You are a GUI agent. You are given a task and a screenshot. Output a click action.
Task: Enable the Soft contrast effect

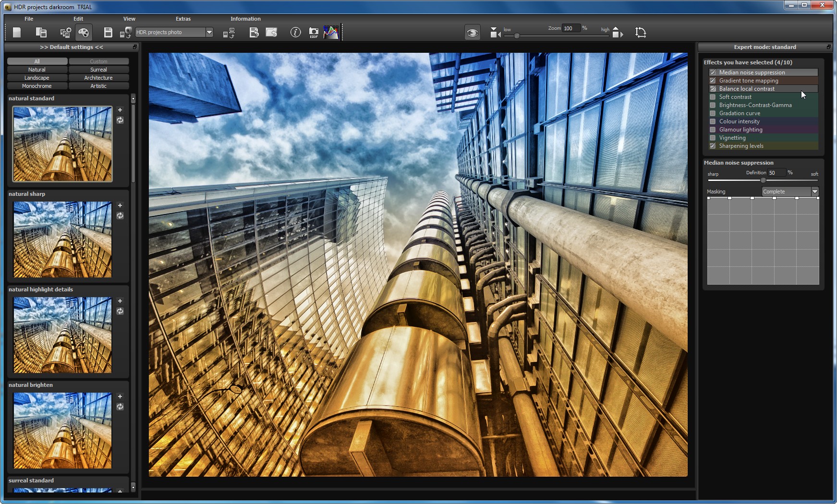713,97
